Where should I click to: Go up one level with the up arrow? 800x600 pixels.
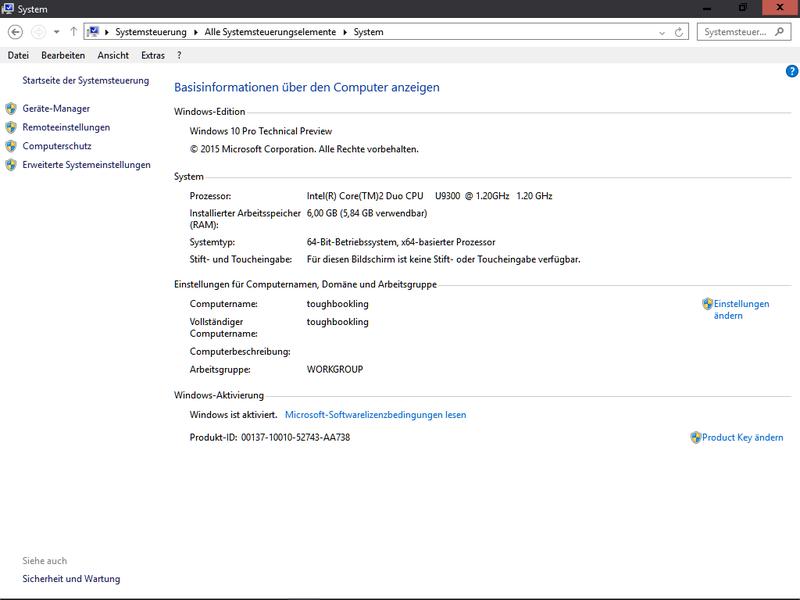pyautogui.click(x=73, y=32)
